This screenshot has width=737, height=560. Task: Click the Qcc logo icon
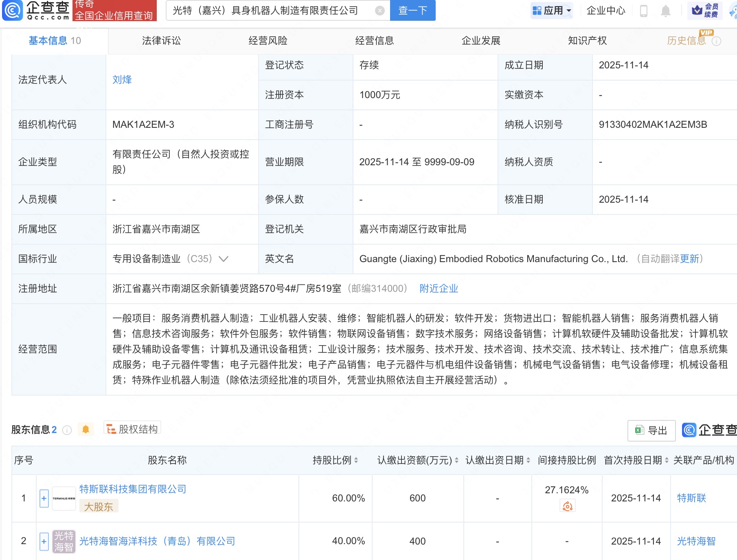coord(12,10)
